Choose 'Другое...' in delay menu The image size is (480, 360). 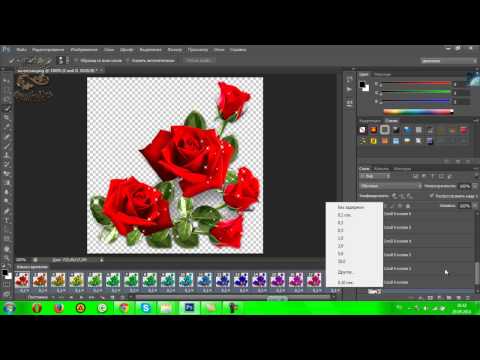tap(345, 272)
